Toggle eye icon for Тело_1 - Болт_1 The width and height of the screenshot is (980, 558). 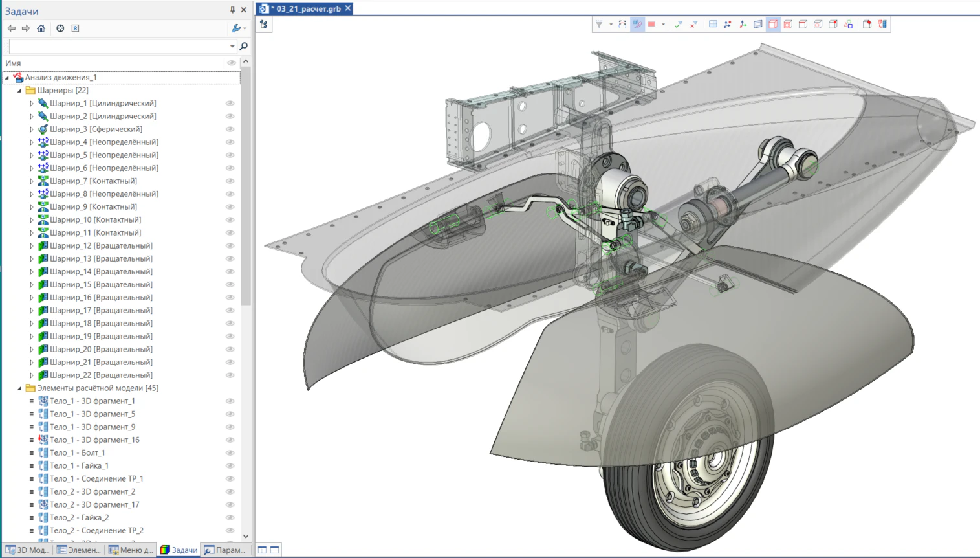pos(230,453)
